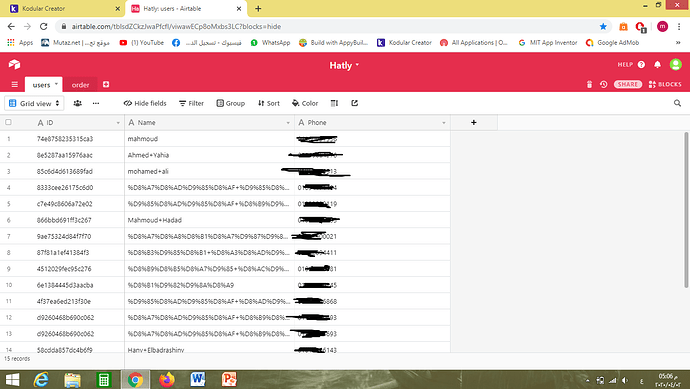Click the SHARE button
The image size is (690, 389).
point(628,84)
